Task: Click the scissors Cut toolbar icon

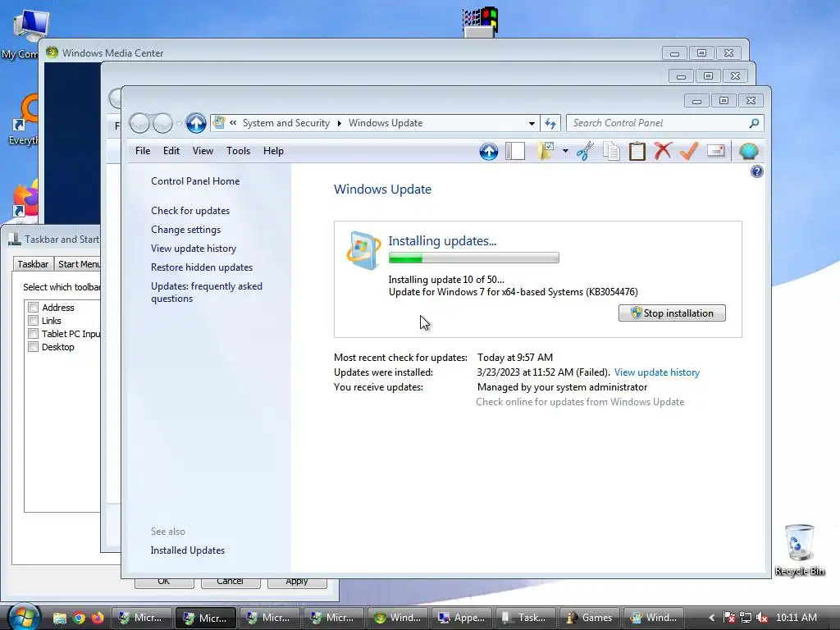Action: [x=585, y=151]
